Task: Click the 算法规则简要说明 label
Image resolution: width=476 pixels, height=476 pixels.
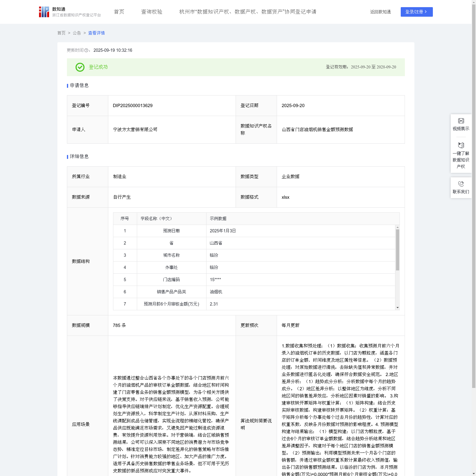Action: 256,424
